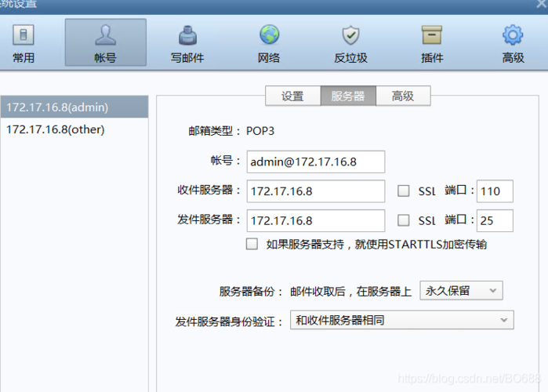The width and height of the screenshot is (548, 392).
Task: Toggle the STARTTLS加密传输 checkbox
Action: click(x=252, y=244)
